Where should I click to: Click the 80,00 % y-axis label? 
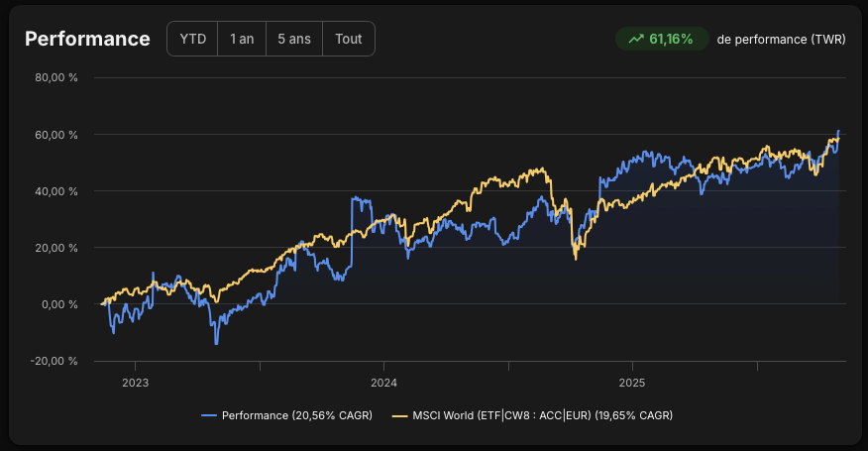pos(56,77)
